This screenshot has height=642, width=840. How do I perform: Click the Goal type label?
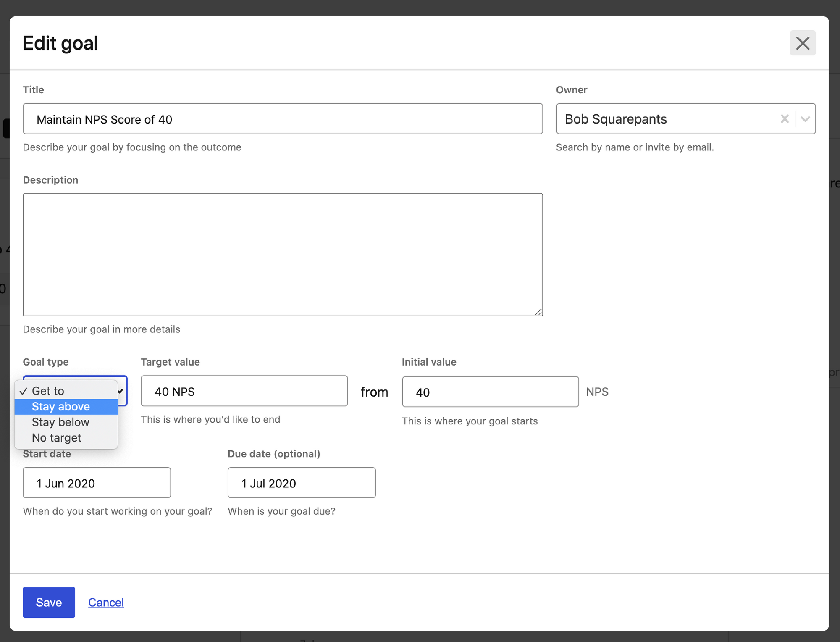coord(46,362)
